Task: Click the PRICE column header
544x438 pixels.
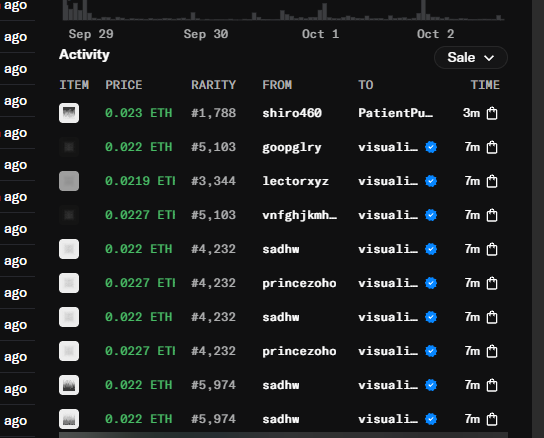Action: coord(124,85)
